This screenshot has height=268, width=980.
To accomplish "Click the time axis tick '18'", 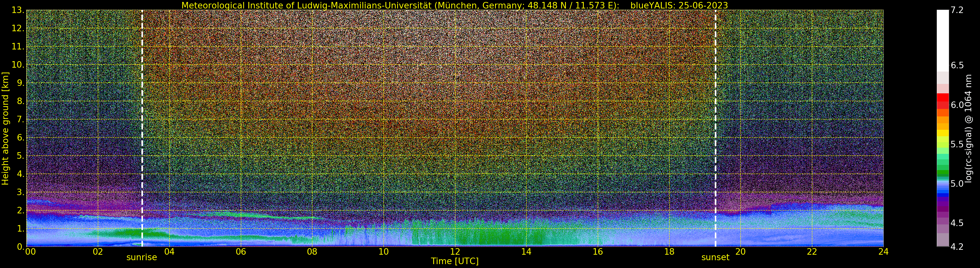I will point(669,252).
